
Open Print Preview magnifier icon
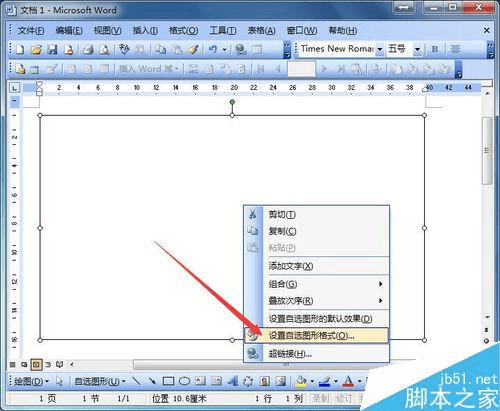pos(104,50)
